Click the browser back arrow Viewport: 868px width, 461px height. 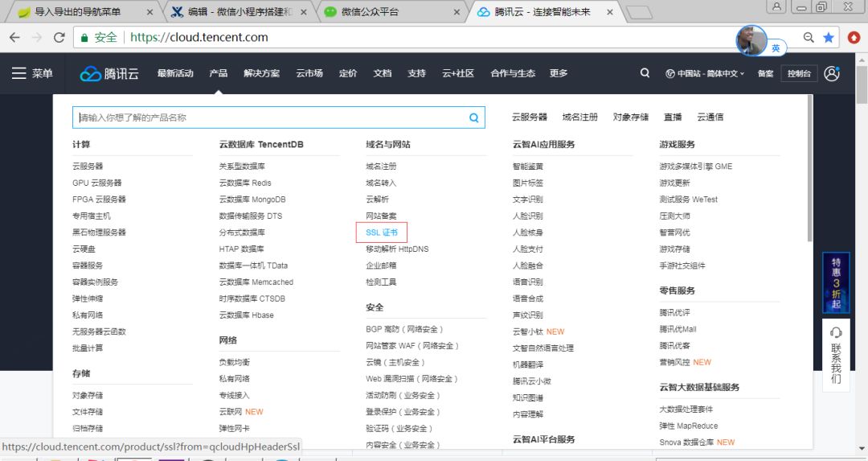click(15, 37)
